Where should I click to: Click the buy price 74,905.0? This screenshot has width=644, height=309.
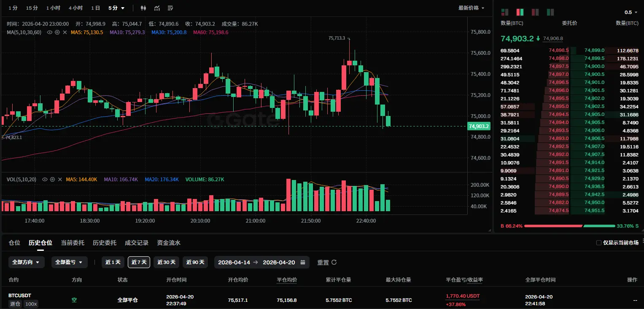pyautogui.click(x=594, y=115)
